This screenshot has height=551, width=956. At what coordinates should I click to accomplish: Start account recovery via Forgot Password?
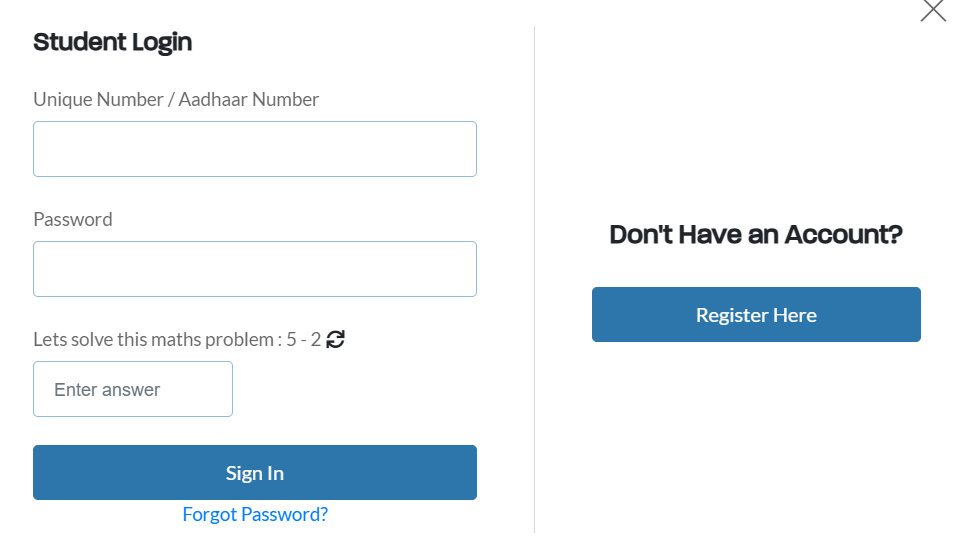tap(255, 514)
